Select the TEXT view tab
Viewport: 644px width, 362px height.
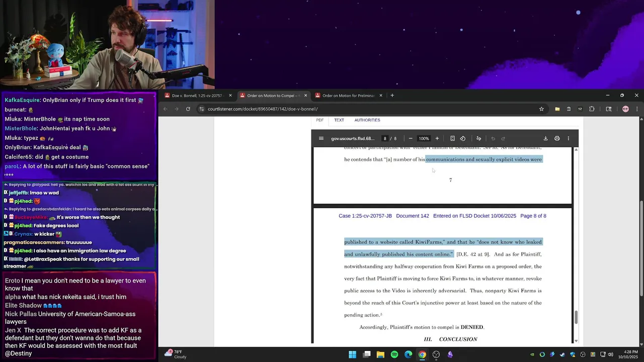339,120
